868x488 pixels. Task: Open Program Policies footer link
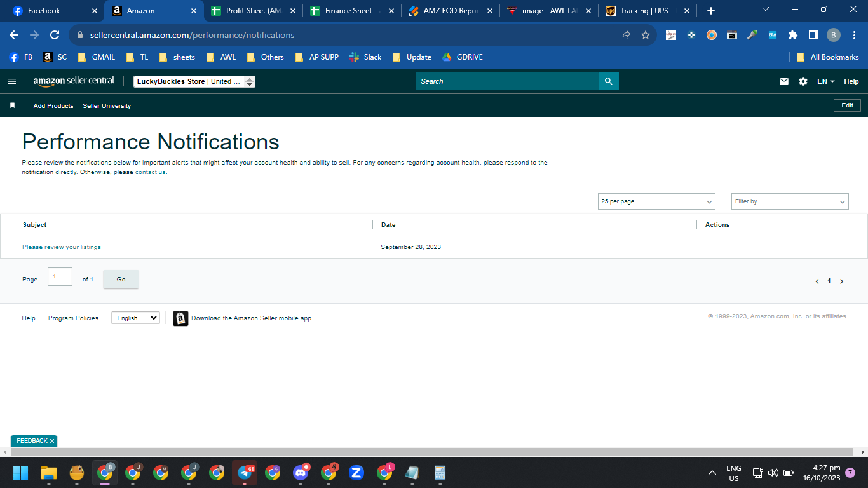(x=73, y=318)
